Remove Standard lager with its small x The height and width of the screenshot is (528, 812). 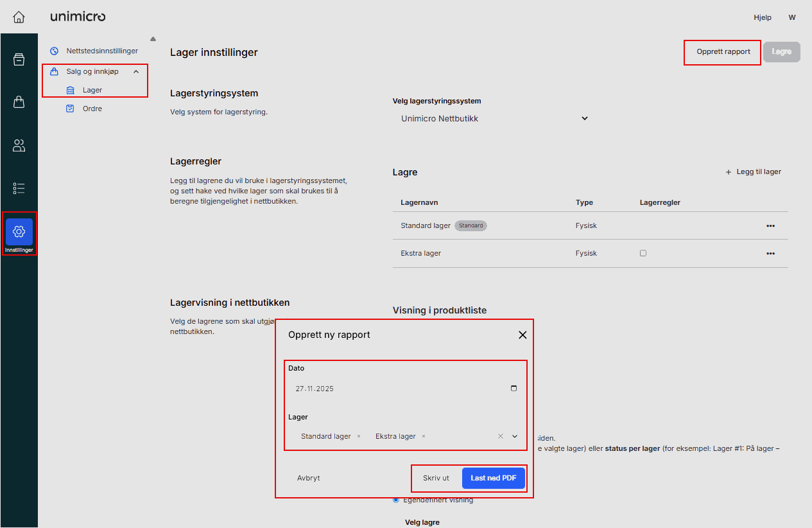coord(358,436)
